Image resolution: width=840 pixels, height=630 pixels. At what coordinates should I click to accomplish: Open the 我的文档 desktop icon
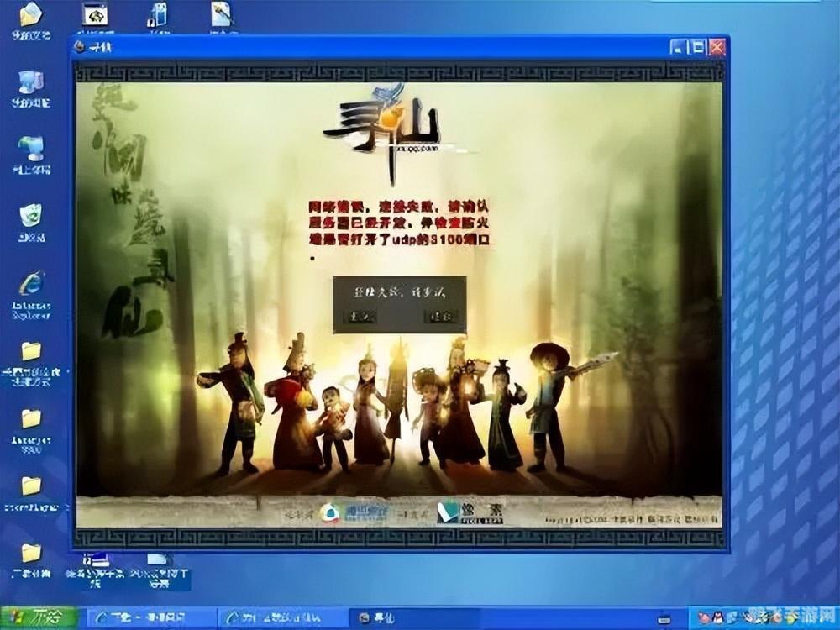[x=29, y=17]
